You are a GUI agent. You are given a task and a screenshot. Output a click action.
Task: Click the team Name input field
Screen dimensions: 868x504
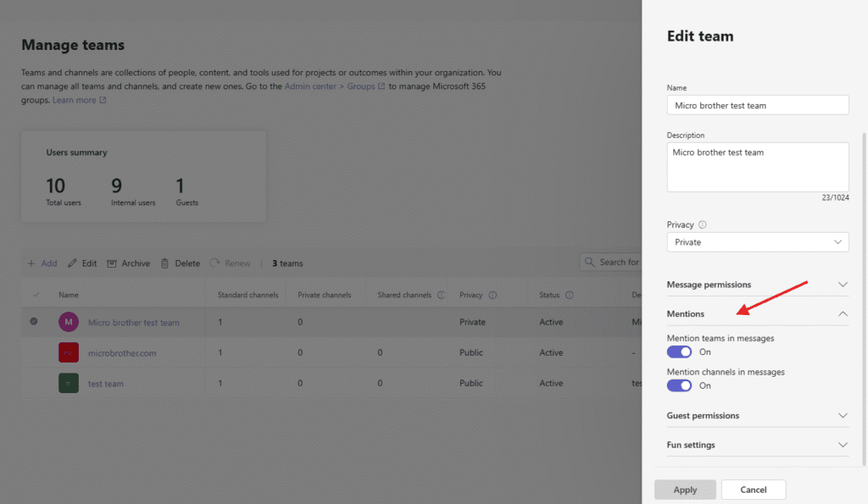[757, 105]
